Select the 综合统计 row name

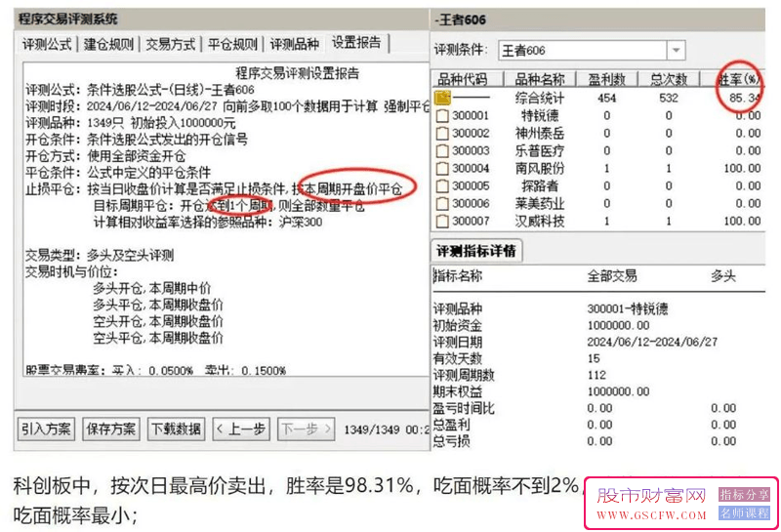(x=540, y=99)
